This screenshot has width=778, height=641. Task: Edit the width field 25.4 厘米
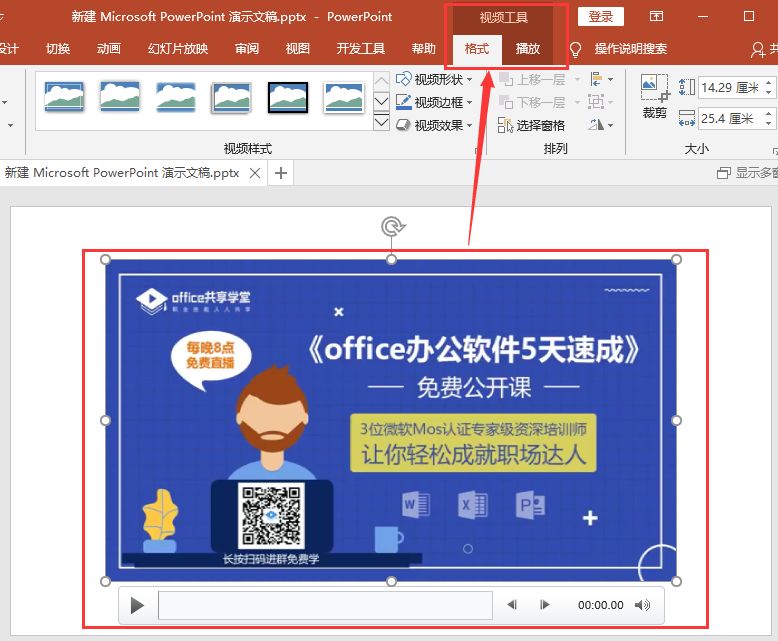pos(730,119)
